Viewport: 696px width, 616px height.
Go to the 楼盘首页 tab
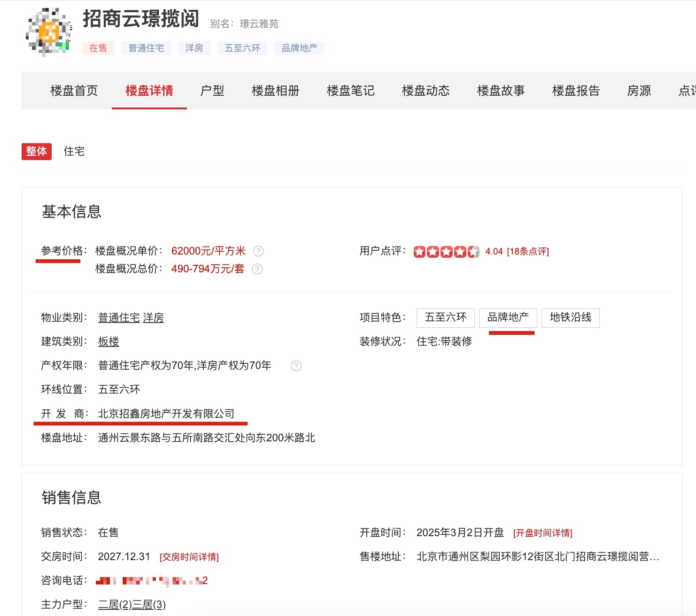point(74,91)
